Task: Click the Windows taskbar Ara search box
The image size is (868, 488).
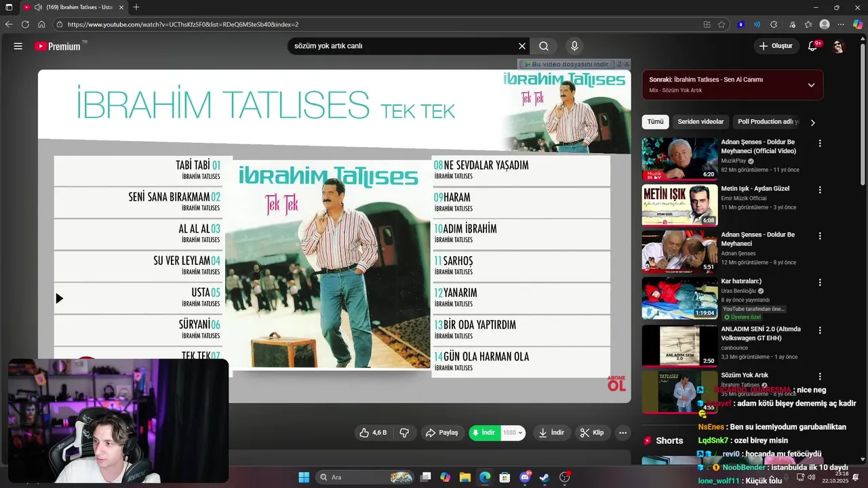Action: coord(365,477)
